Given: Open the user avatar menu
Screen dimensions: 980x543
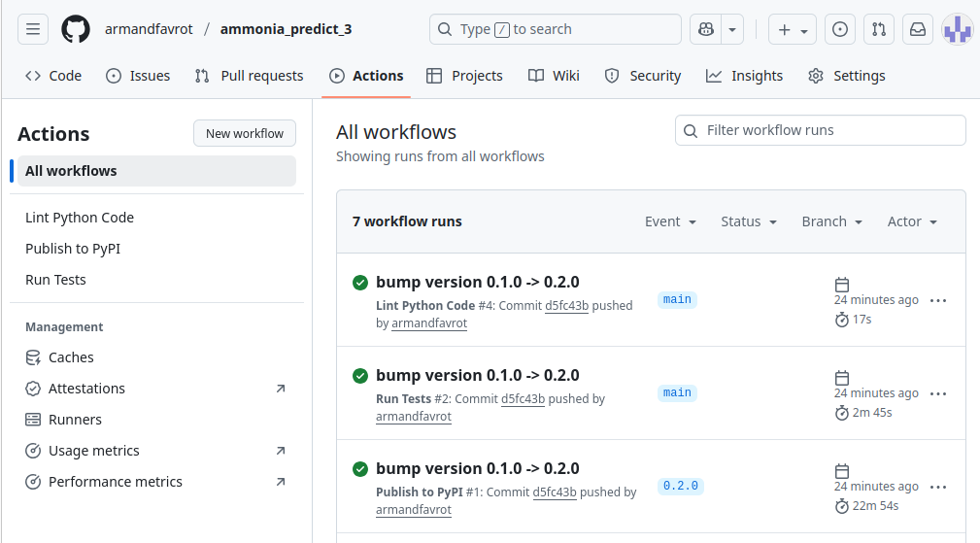Looking at the screenshot, I should tap(957, 29).
